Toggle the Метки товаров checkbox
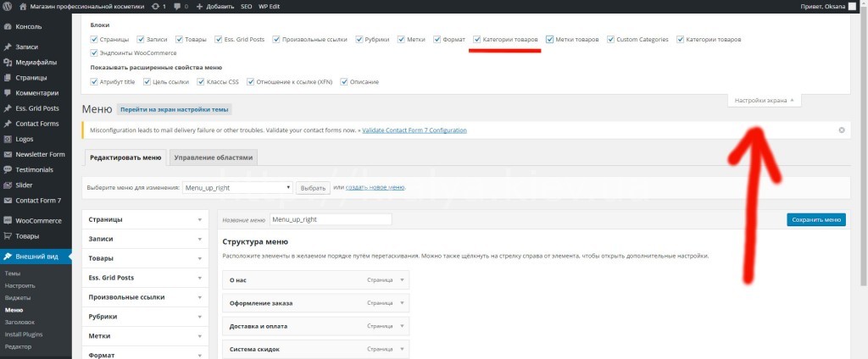The width and height of the screenshot is (868, 359). pyautogui.click(x=549, y=39)
